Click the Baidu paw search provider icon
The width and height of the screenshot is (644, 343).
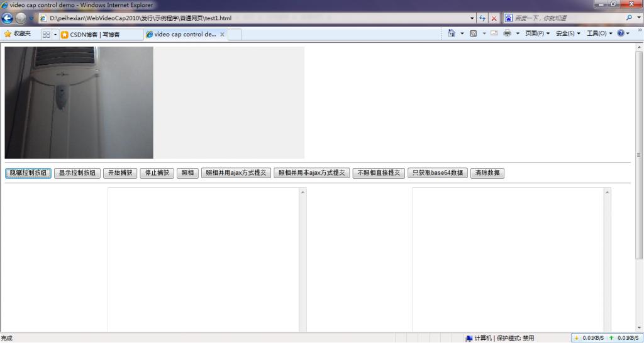click(508, 18)
